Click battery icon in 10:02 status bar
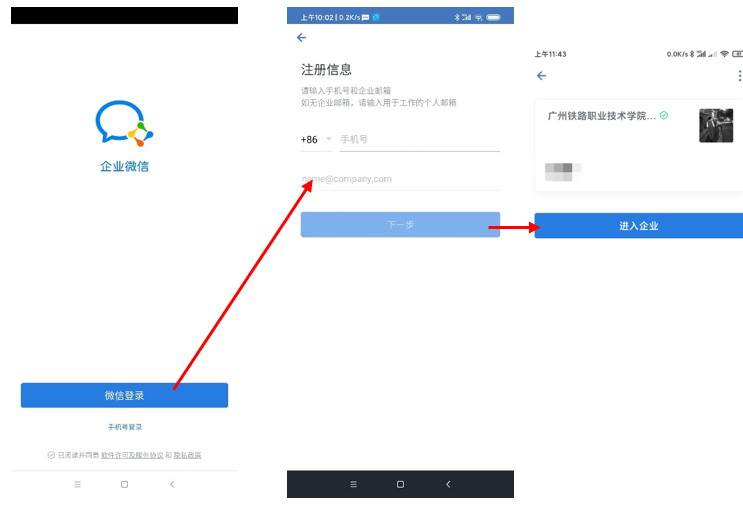This screenshot has height=515, width=743. [493, 18]
